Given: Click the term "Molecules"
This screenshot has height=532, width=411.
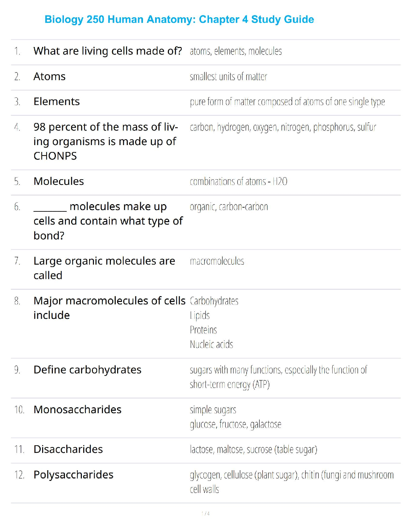Looking at the screenshot, I should coord(59,181).
